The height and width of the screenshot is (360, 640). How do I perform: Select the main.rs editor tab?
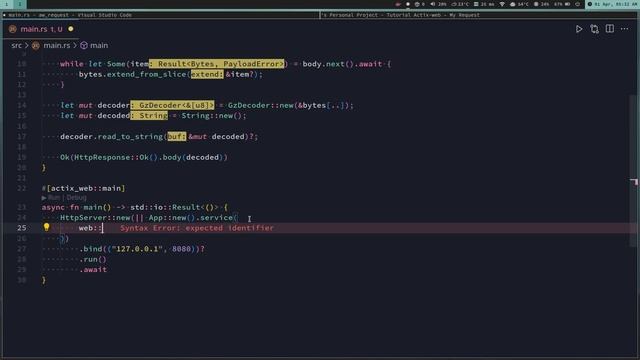coord(40,29)
